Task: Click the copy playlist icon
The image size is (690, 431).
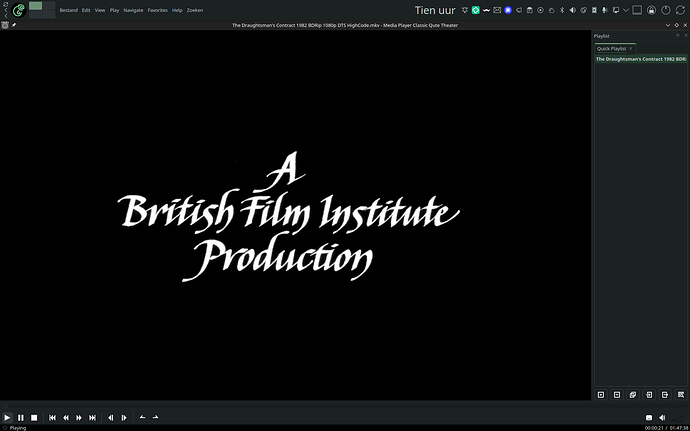Action: coord(633,394)
